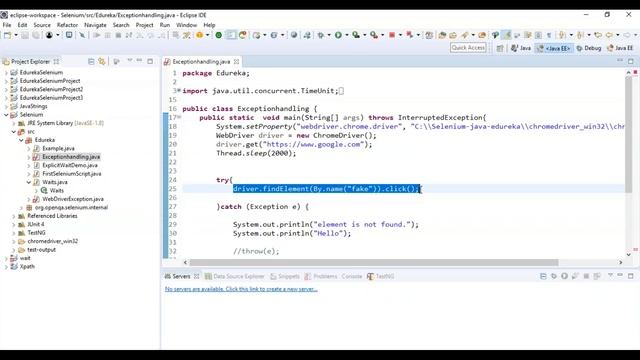Open the Search toolbar dropdown arrow

(473, 35)
